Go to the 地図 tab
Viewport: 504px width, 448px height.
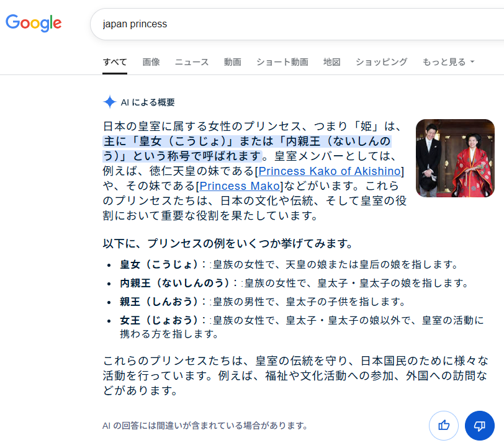pyautogui.click(x=332, y=61)
